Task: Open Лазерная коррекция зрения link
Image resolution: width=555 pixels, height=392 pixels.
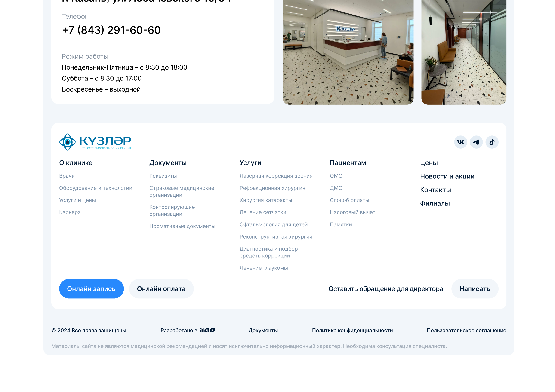Action: pyautogui.click(x=276, y=176)
